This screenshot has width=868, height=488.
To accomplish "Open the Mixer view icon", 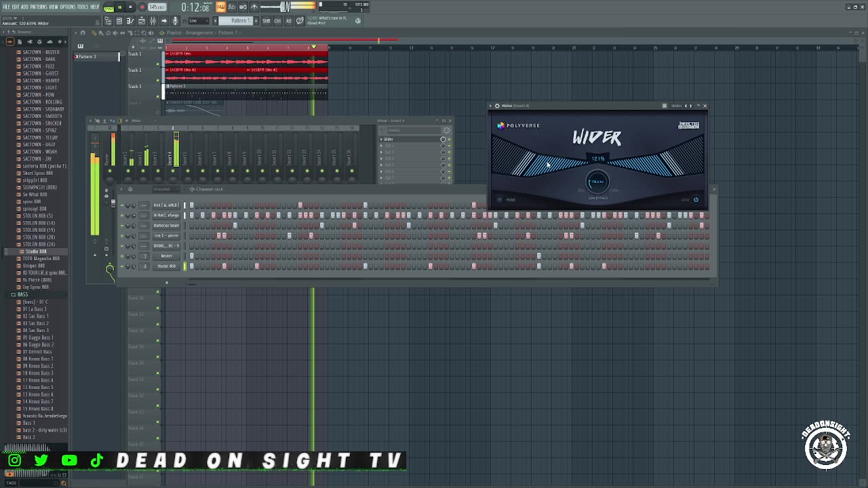I will click(153, 21).
